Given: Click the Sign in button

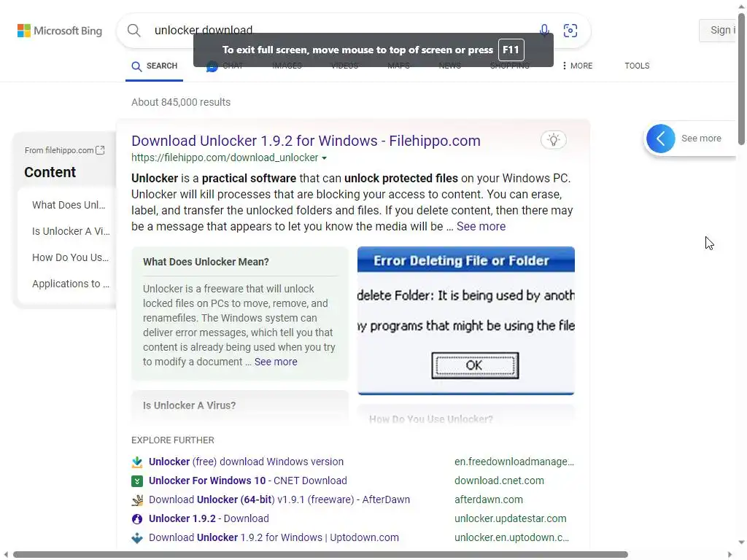Looking at the screenshot, I should pyautogui.click(x=719, y=30).
